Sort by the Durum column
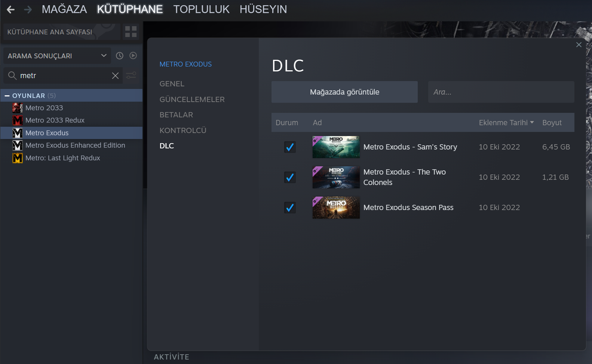 pos(287,123)
